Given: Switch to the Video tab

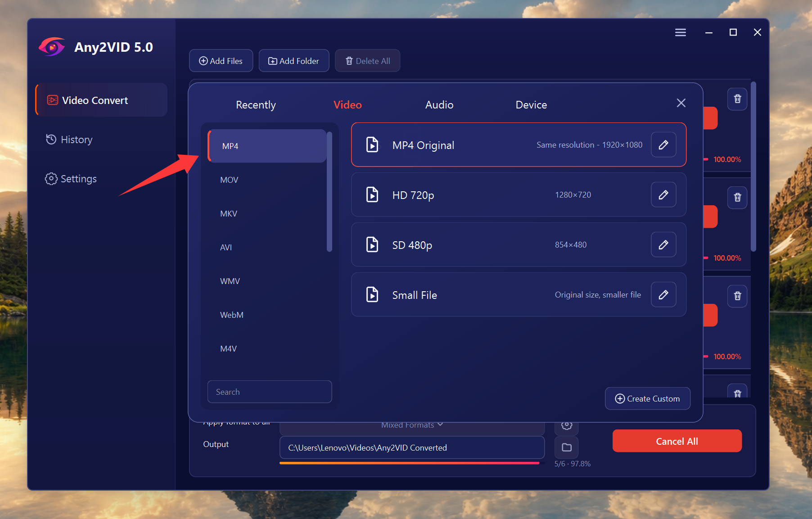Looking at the screenshot, I should pos(347,105).
